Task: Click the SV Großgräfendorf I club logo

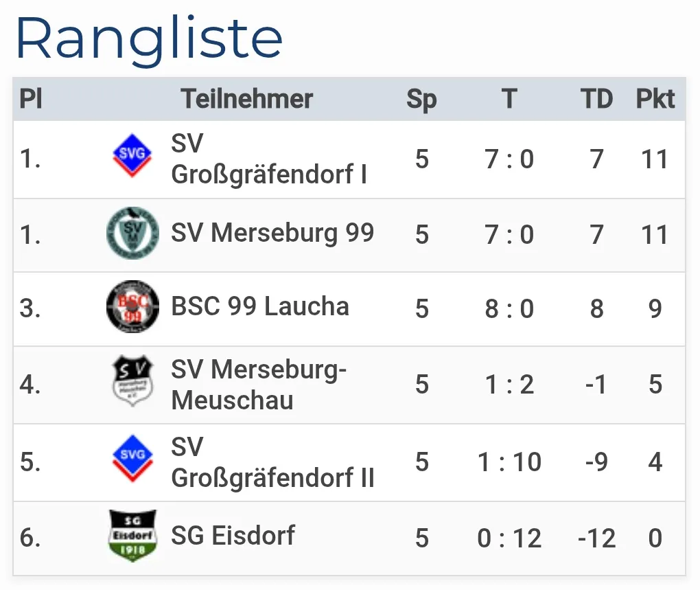Action: click(x=132, y=157)
